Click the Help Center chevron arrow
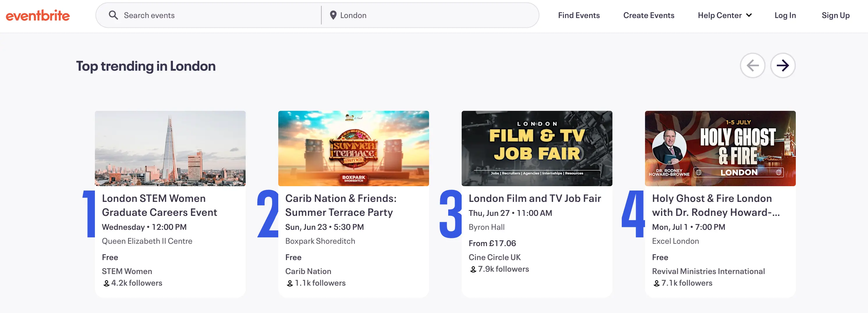The height and width of the screenshot is (313, 868). click(750, 15)
